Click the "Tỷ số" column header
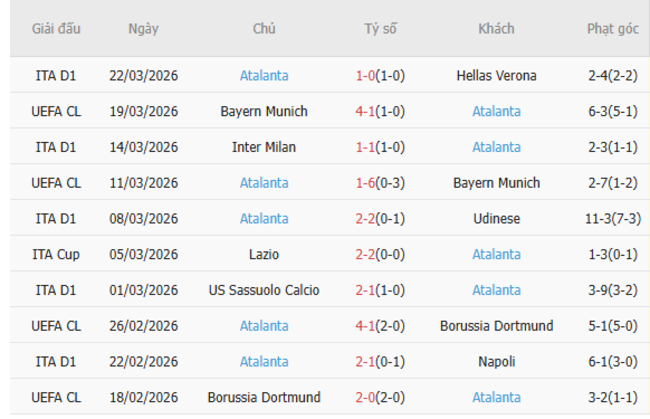 [380, 28]
